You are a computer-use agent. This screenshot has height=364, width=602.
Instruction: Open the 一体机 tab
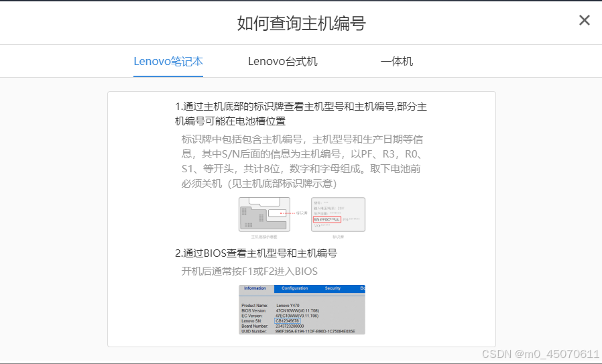(x=397, y=62)
